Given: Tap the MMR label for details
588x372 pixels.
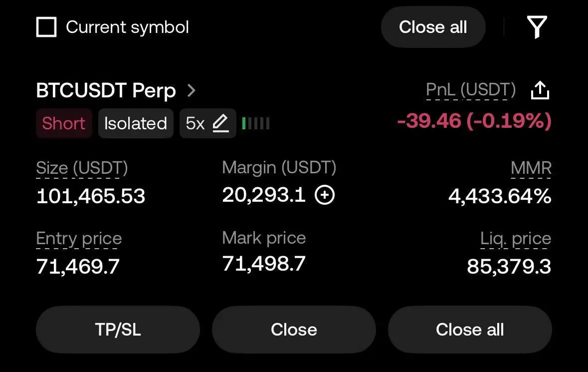Looking at the screenshot, I should [531, 168].
